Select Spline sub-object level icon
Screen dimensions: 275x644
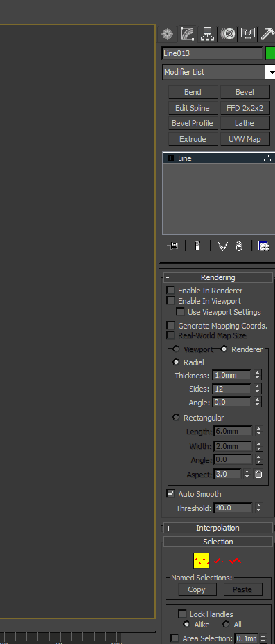click(x=236, y=560)
